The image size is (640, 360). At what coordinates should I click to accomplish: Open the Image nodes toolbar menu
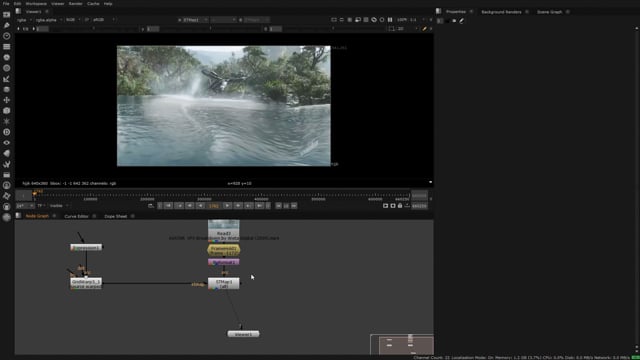tap(7, 15)
